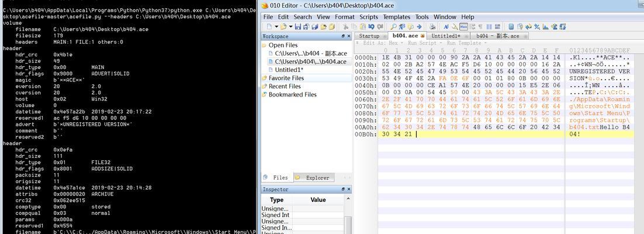Toggle the Hex edit mode toolbar button

[463, 27]
